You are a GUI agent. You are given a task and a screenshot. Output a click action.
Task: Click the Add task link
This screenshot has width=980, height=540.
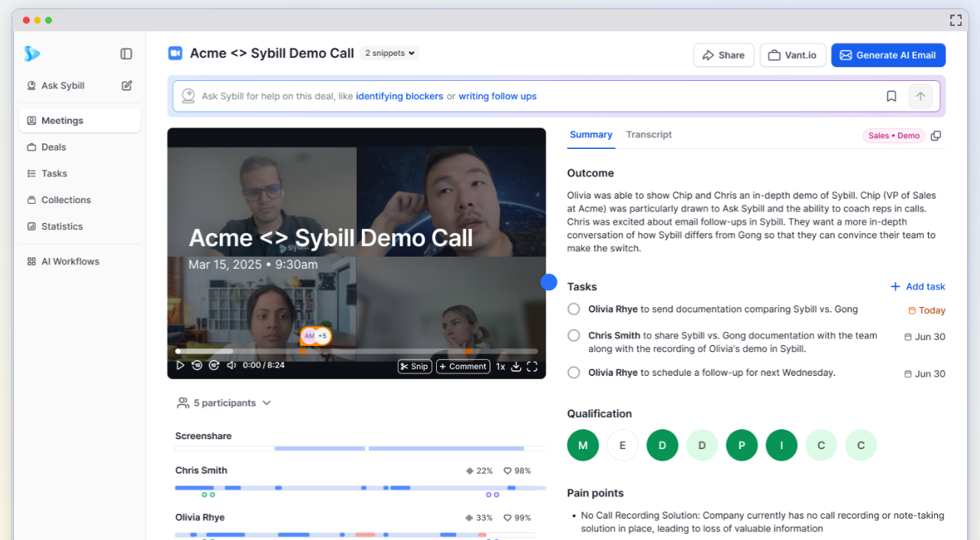[918, 286]
